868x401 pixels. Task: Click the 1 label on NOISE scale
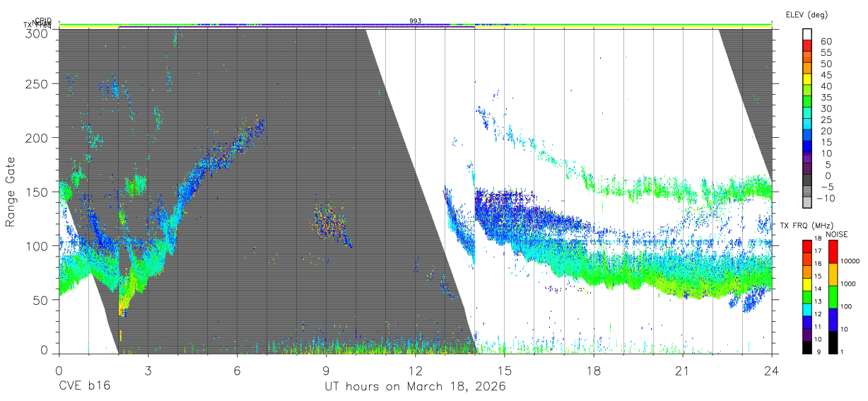pos(842,351)
